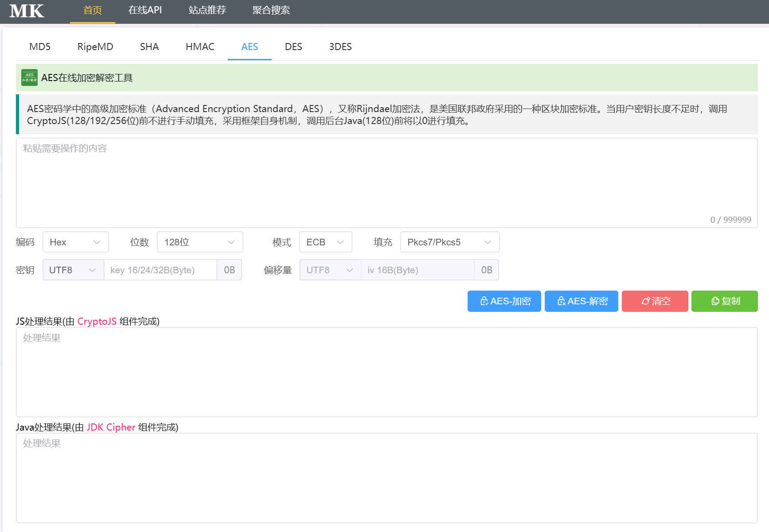Click the AES tool logo icon
This screenshot has width=769, height=532.
[29, 77]
